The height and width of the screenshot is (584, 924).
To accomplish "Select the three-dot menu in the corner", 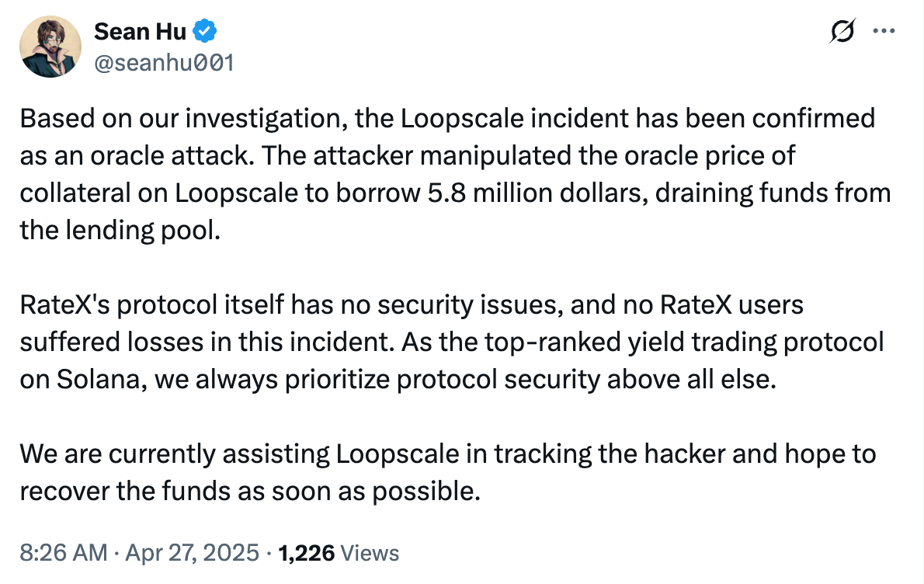I will coord(884,30).
